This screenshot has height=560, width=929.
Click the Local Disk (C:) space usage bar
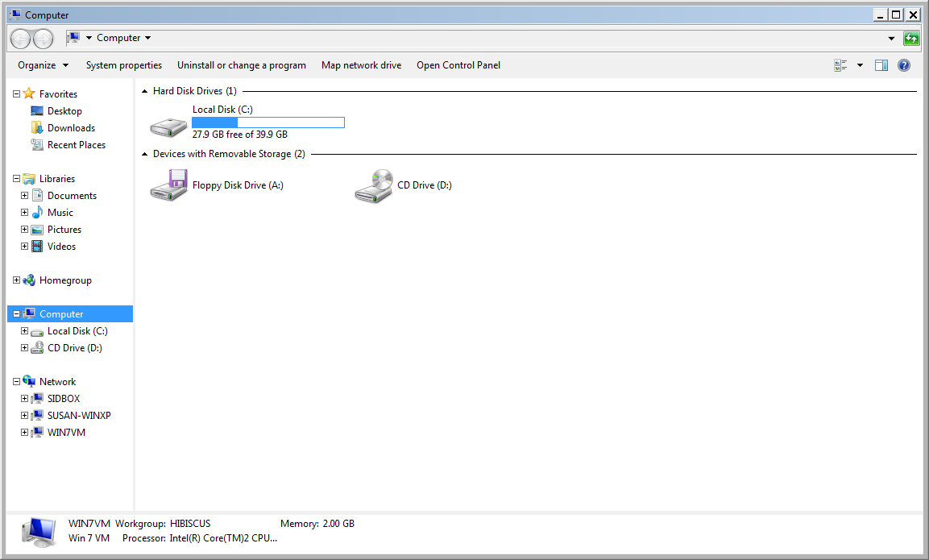[268, 122]
